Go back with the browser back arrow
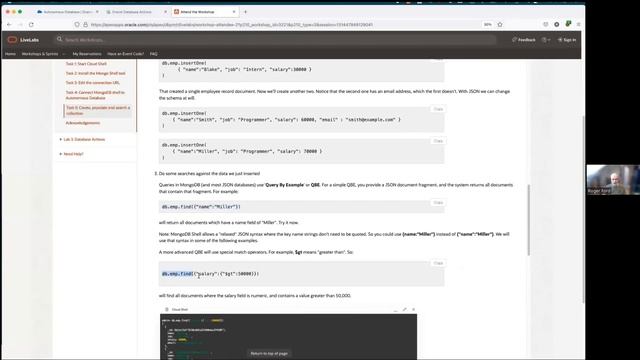 (9, 24)
